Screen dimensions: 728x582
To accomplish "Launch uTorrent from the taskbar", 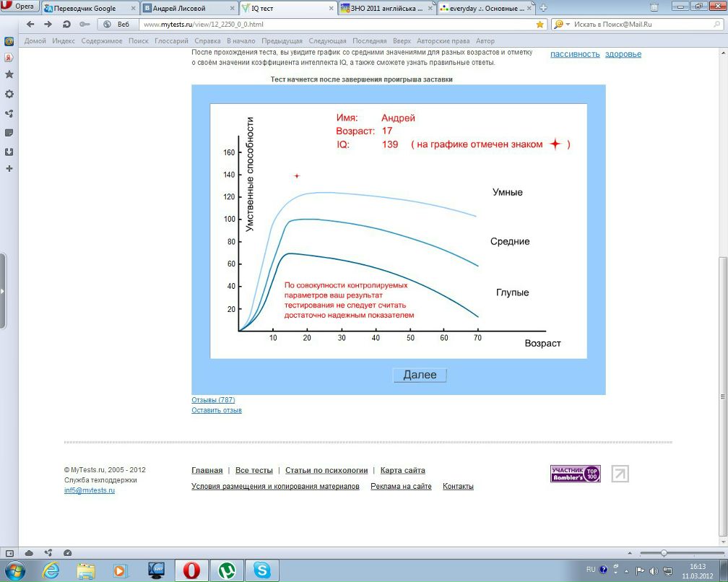I will (226, 570).
